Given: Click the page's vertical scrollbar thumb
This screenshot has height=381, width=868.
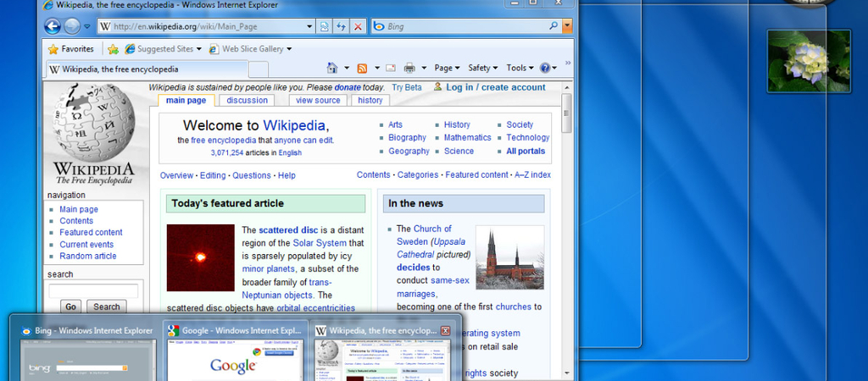Looking at the screenshot, I should [566, 113].
